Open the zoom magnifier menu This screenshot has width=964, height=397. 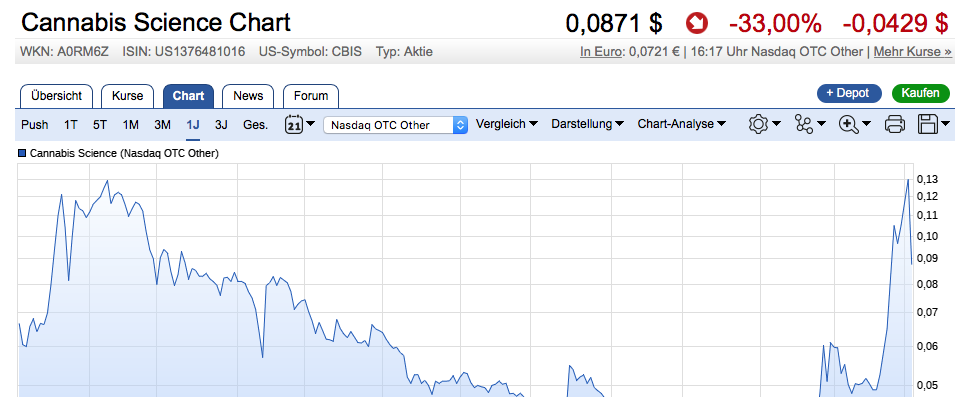[x=855, y=124]
